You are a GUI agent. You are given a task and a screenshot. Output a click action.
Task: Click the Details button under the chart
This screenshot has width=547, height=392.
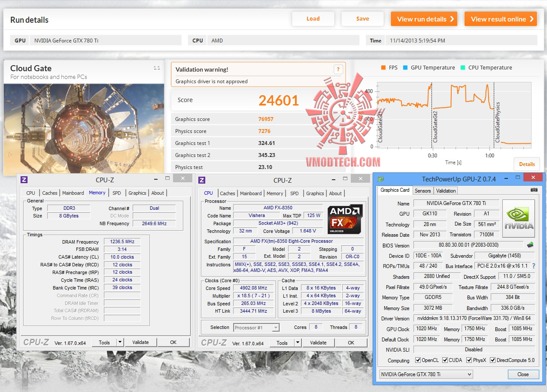click(527, 164)
